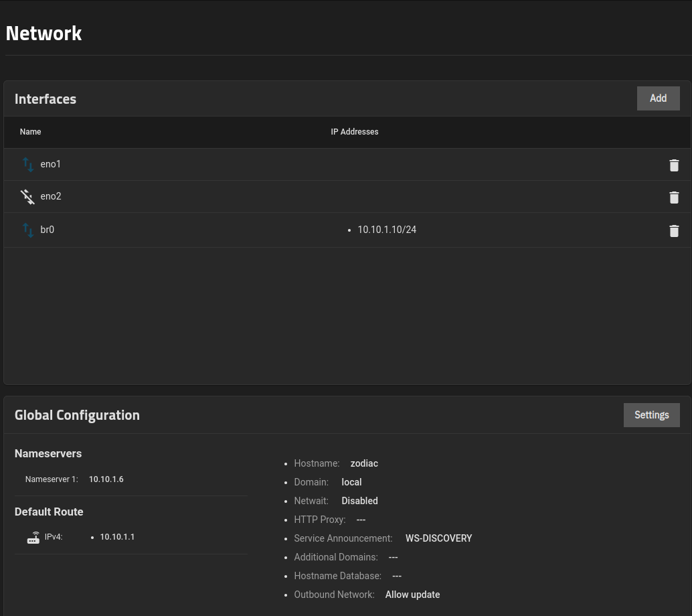692x616 pixels.
Task: Remove br0 bridge with its trash icon
Action: click(x=674, y=231)
